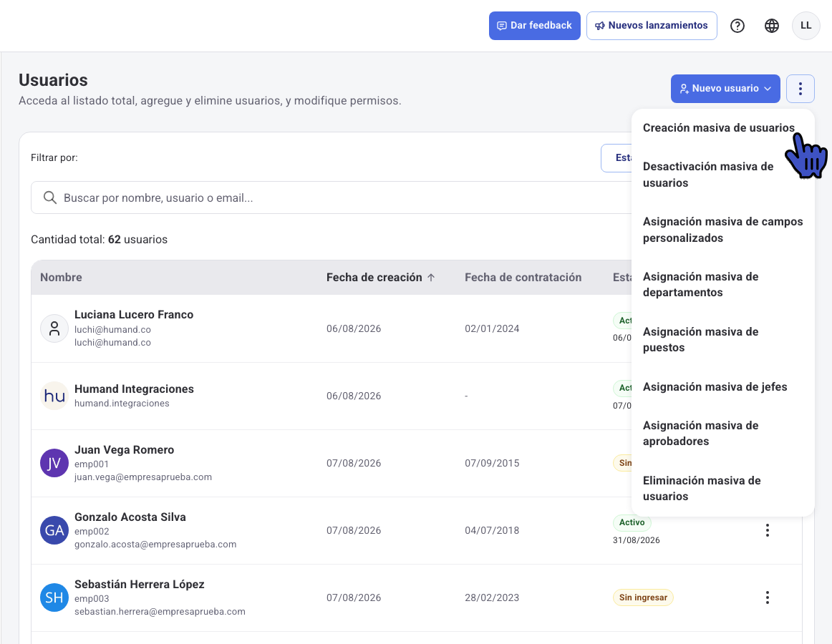The image size is (832, 644).
Task: Open Luciana Lucero Franco's avatar
Action: click(54, 328)
